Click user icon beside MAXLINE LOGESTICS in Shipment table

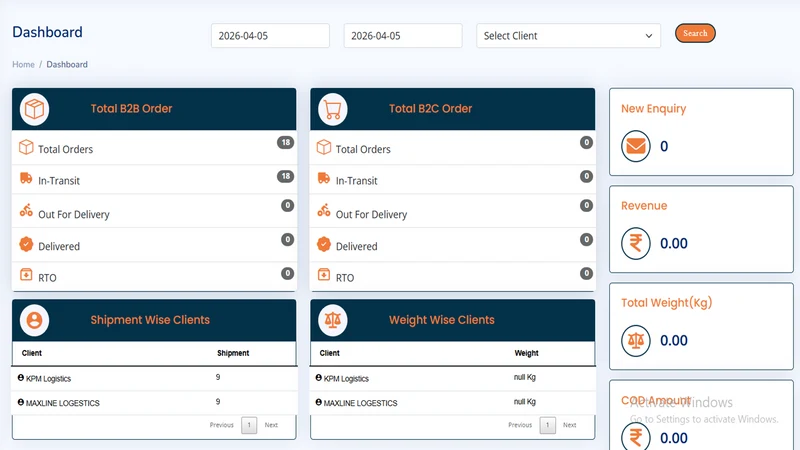21,402
